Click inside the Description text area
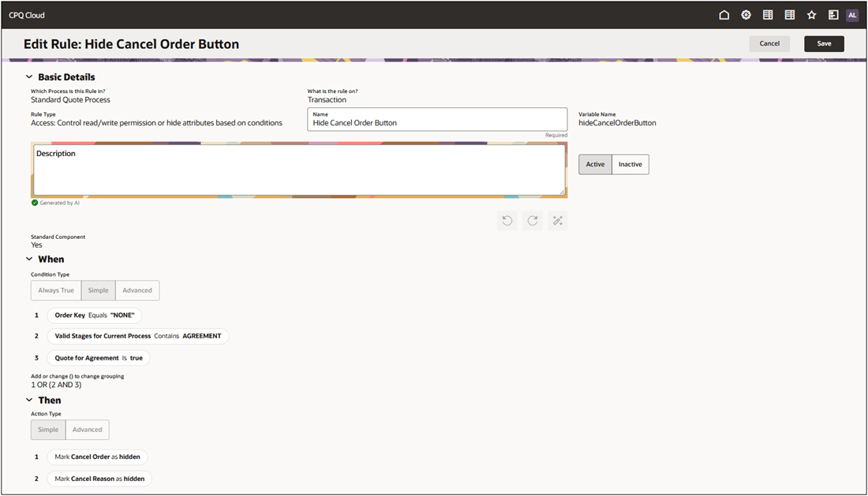This screenshot has width=868, height=496. tap(300, 170)
